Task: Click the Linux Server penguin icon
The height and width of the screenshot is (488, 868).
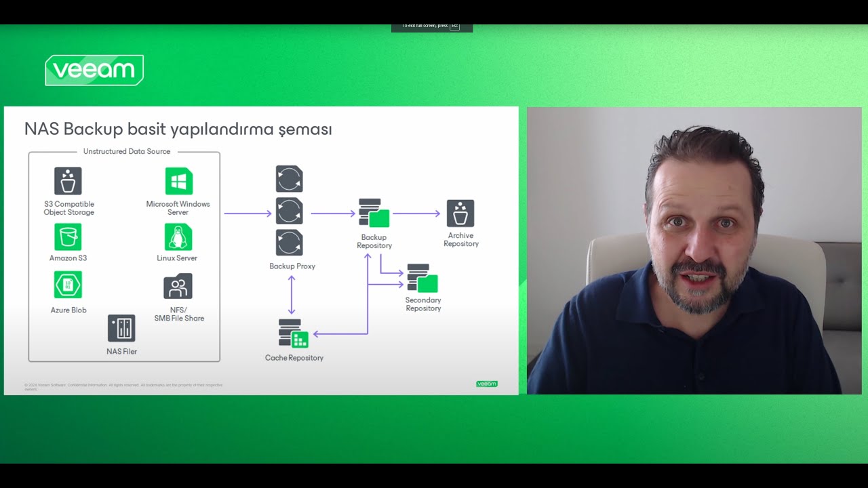Action: (x=178, y=237)
